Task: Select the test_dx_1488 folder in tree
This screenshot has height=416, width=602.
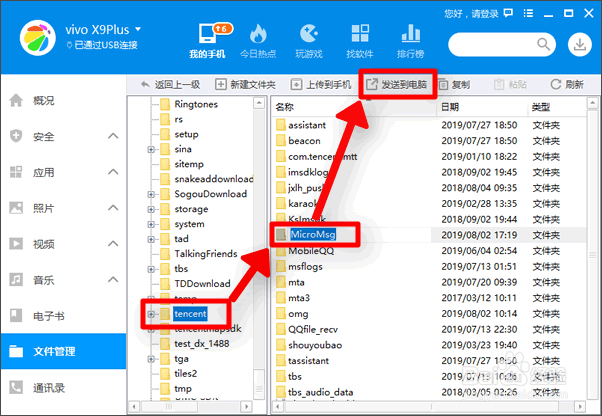Action: pyautogui.click(x=202, y=343)
